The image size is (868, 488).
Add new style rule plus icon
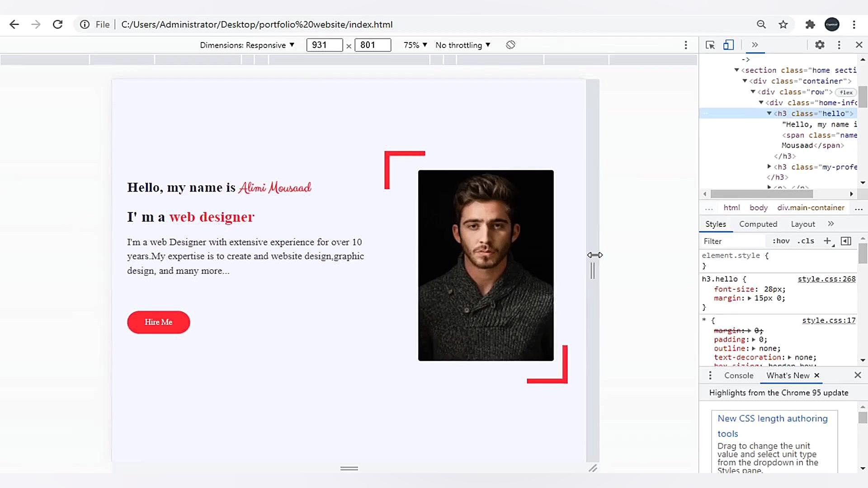tap(827, 241)
